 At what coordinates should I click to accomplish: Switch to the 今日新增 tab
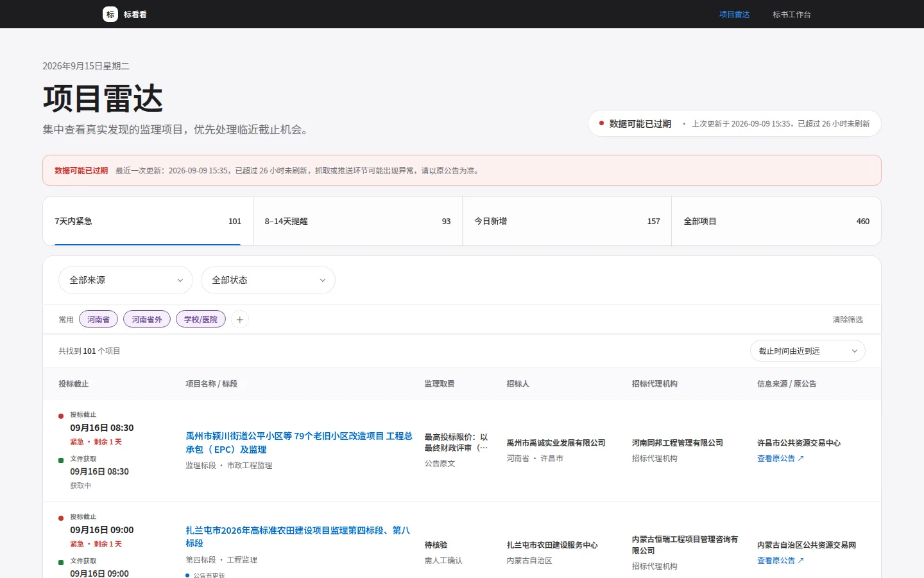[x=567, y=221]
